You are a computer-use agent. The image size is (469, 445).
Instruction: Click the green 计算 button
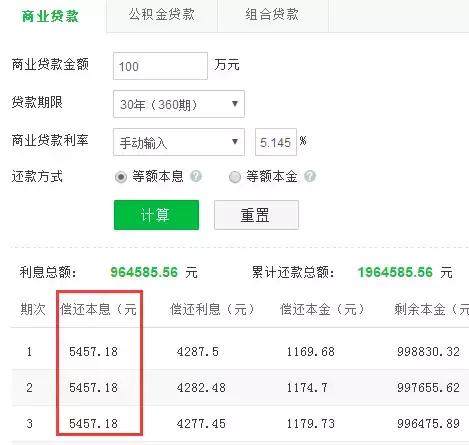[156, 215]
